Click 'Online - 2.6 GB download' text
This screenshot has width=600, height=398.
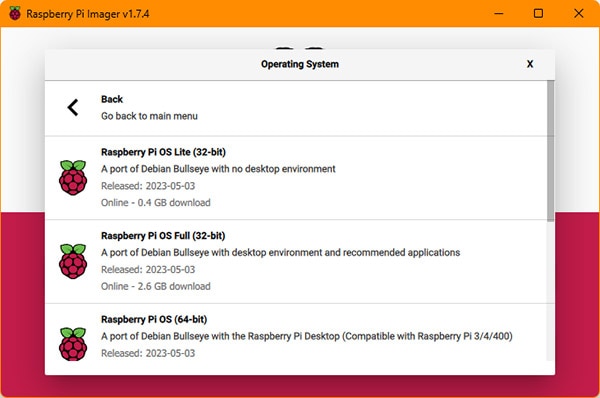point(156,286)
